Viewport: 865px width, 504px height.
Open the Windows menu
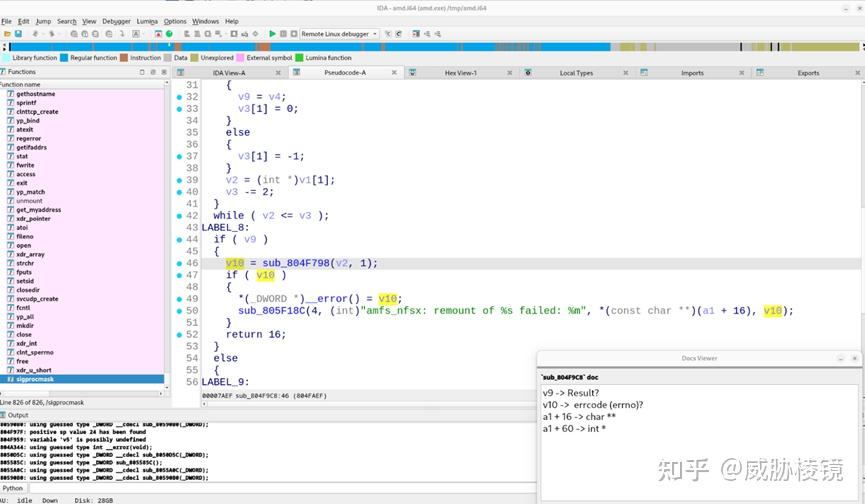[205, 22]
